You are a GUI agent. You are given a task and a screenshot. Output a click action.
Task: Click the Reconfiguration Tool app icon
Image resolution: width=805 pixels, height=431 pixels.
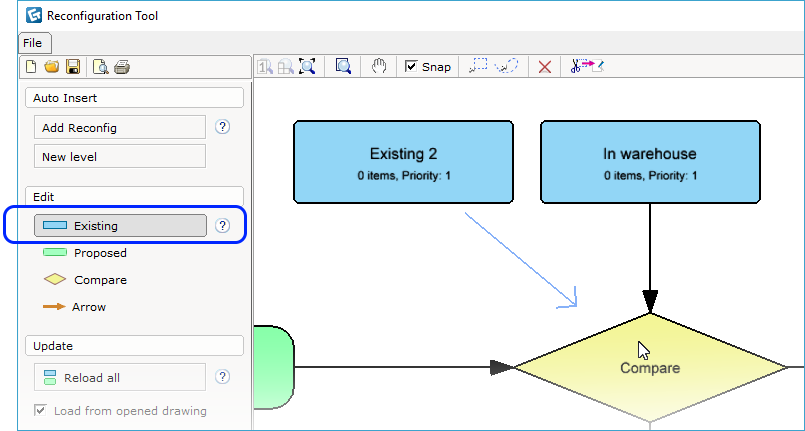click(x=34, y=15)
